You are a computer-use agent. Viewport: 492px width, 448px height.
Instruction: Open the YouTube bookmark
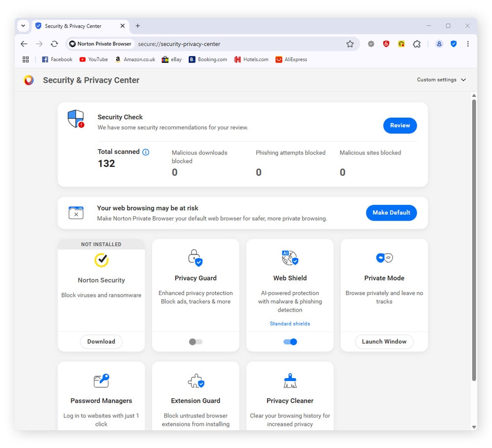point(93,60)
